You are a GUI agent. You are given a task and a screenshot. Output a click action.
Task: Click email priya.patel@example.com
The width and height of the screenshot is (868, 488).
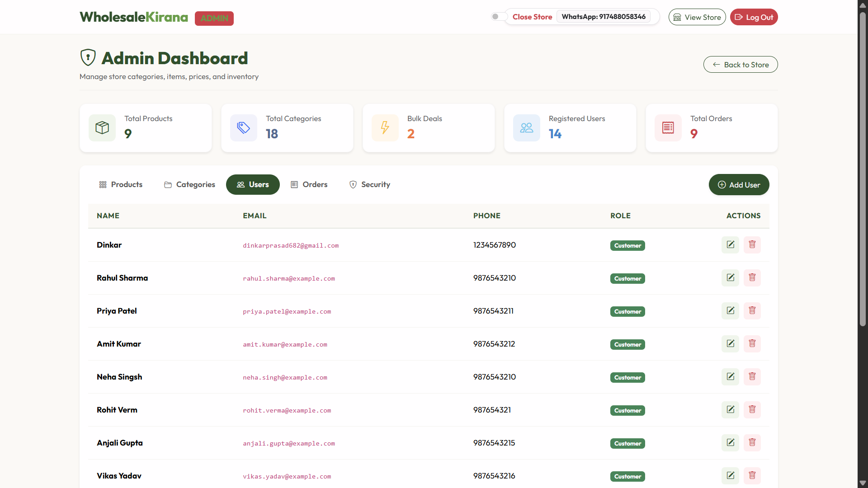tap(287, 311)
